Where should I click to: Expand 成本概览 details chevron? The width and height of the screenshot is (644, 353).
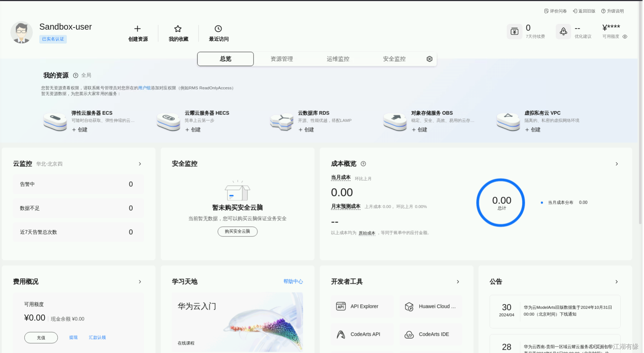point(617,164)
